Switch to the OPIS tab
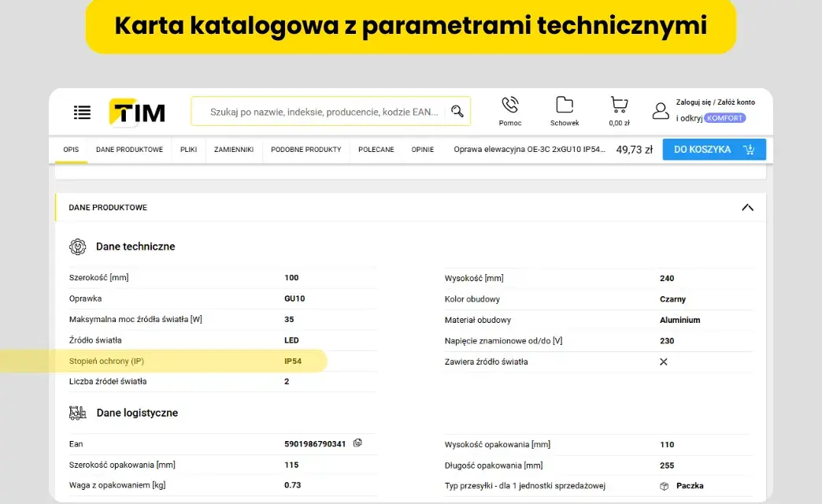822x504 pixels. [72, 150]
